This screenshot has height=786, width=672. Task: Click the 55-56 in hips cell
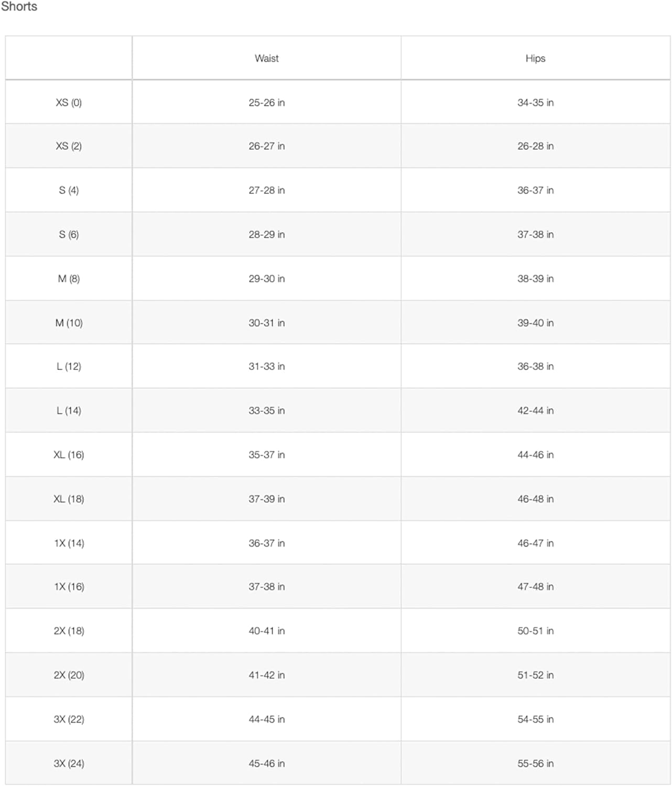[535, 763]
